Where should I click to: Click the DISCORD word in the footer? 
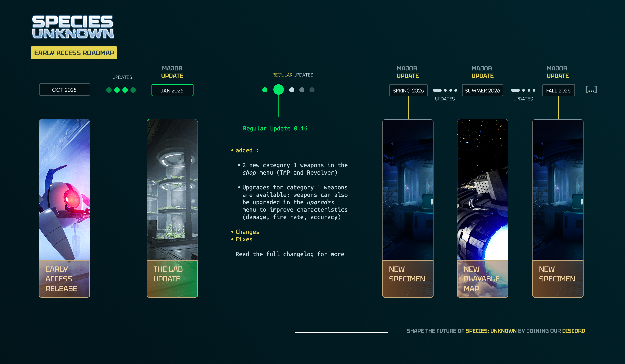pos(573,331)
